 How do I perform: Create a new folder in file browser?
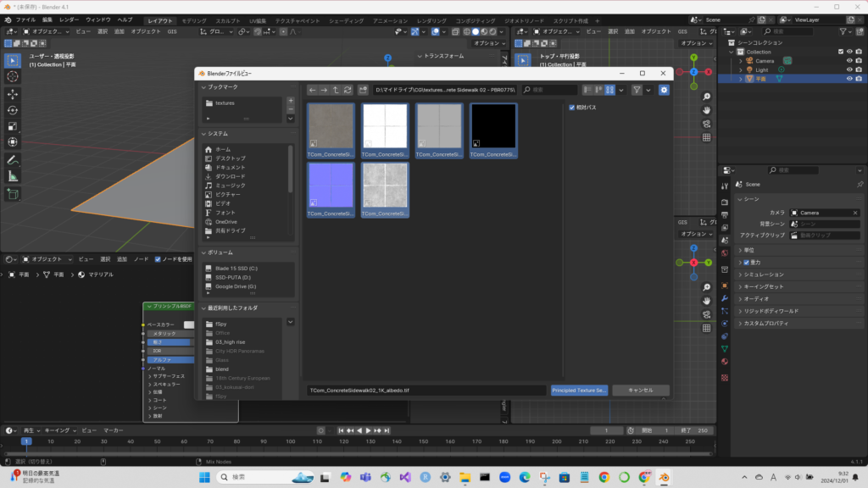coord(363,90)
